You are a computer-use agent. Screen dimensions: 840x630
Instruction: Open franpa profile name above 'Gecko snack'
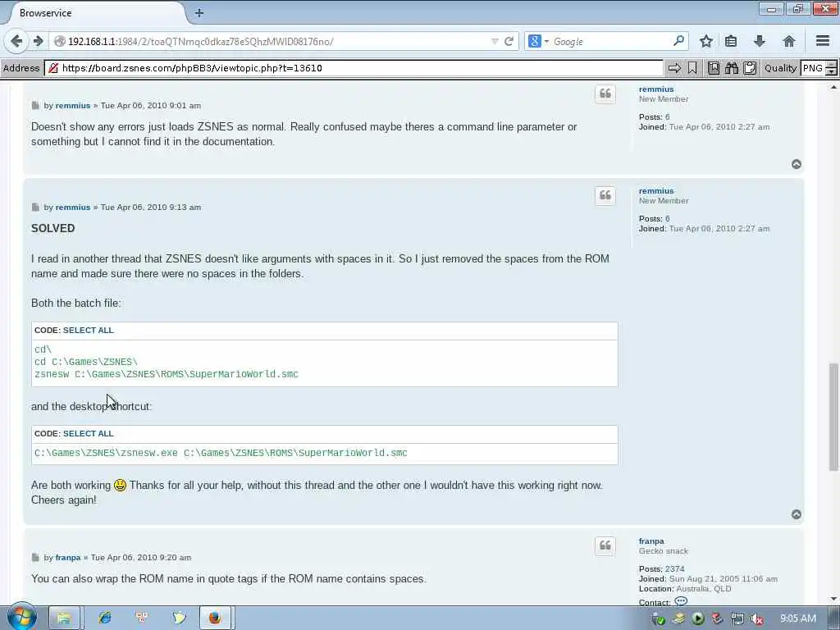point(651,541)
